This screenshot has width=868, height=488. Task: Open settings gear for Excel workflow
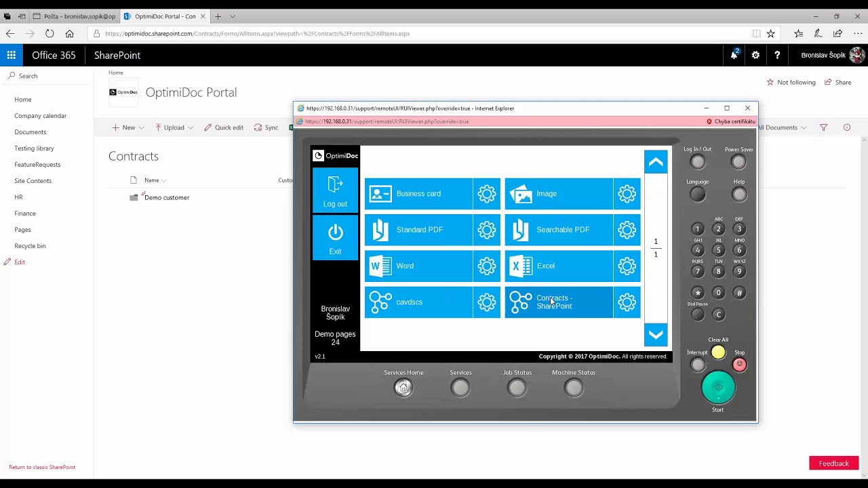(x=627, y=266)
